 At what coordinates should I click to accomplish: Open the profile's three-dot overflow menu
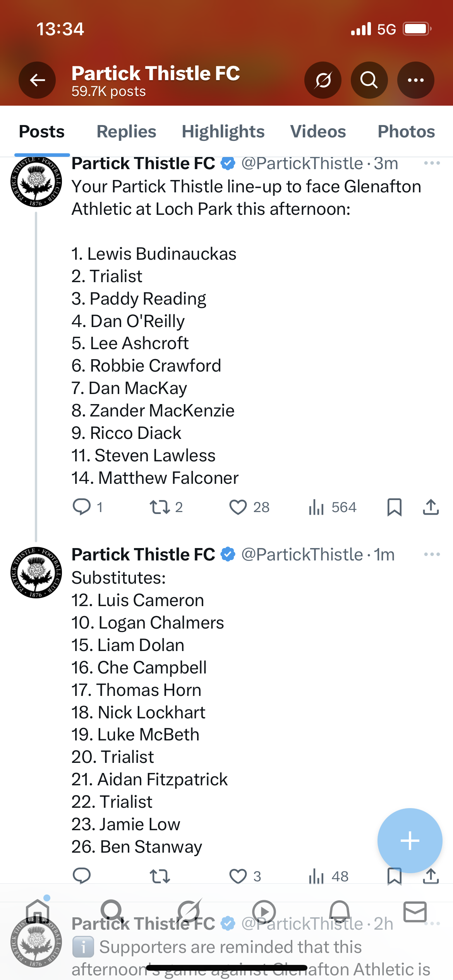click(416, 80)
